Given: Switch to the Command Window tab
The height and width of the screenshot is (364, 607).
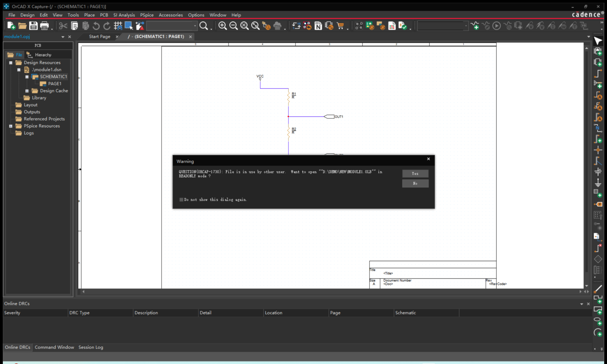Looking at the screenshot, I should point(54,347).
